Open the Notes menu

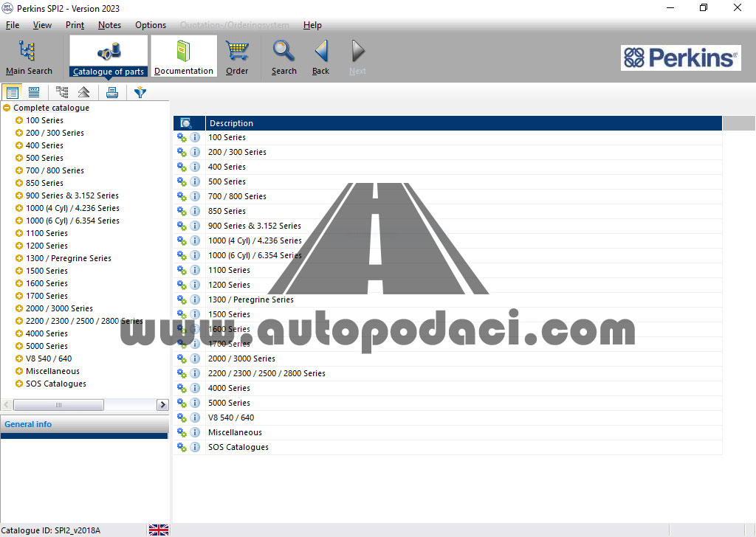[109, 25]
